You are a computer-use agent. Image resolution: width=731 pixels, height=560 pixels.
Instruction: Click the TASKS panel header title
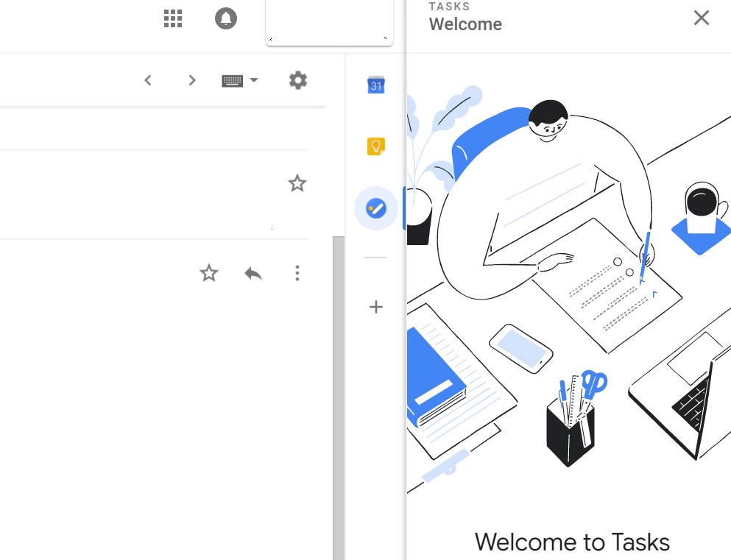[x=465, y=24]
